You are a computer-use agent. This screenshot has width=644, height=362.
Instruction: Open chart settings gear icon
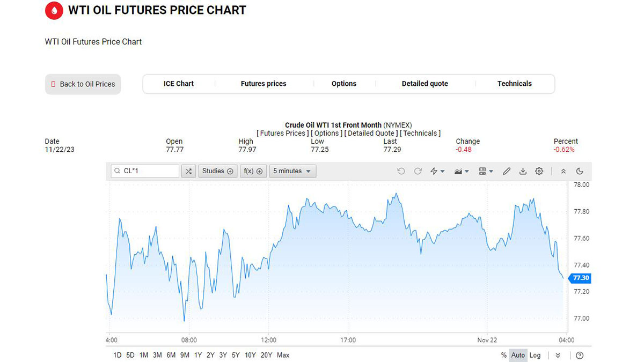(x=539, y=171)
